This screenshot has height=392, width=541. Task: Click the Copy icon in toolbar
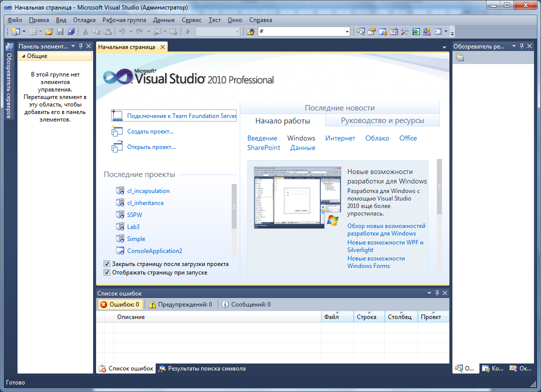[96, 31]
